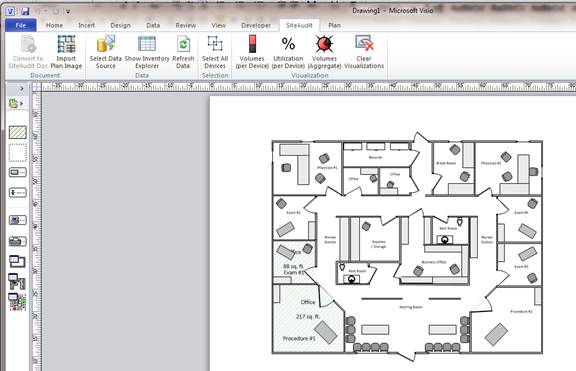Open the stencil picker dropdown with green icon
The width and height of the screenshot is (576, 371).
pos(16,104)
